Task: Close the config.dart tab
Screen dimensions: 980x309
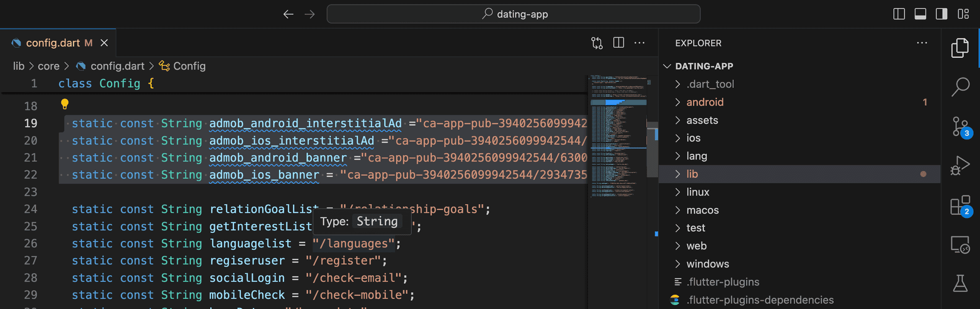Action: pos(104,43)
